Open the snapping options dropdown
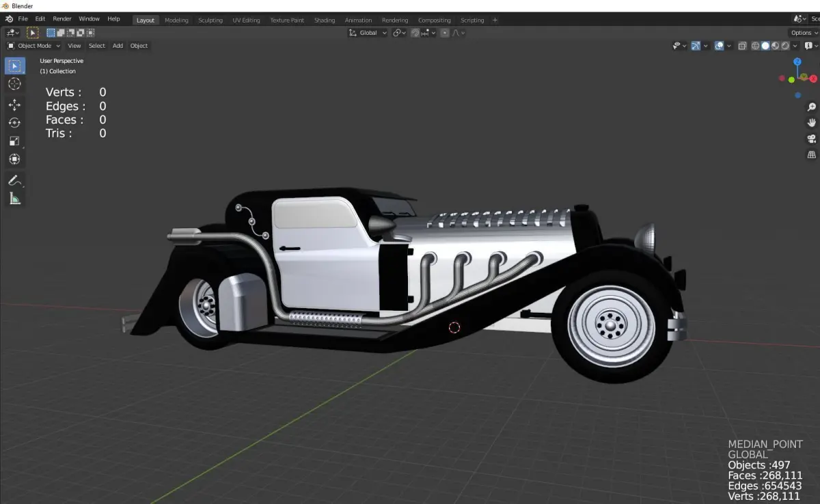The width and height of the screenshot is (820, 504). coord(428,33)
